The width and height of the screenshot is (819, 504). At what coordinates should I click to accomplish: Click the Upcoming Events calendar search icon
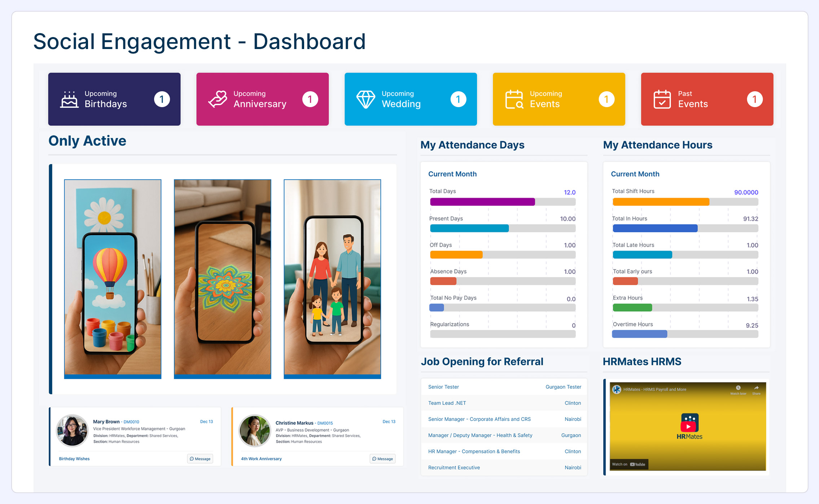point(514,100)
